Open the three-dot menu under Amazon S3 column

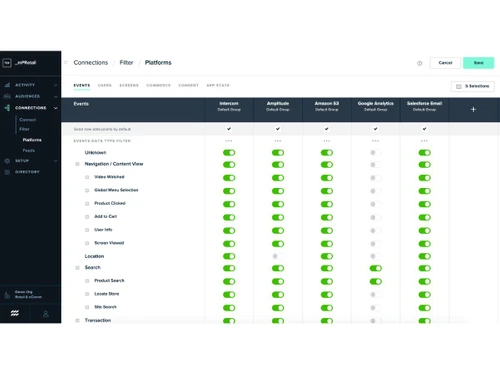click(327, 141)
